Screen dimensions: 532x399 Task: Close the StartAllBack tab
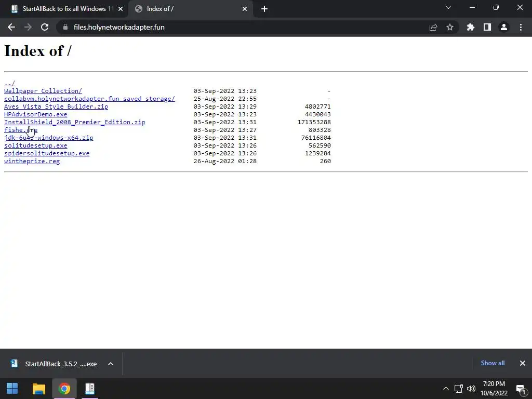point(121,9)
